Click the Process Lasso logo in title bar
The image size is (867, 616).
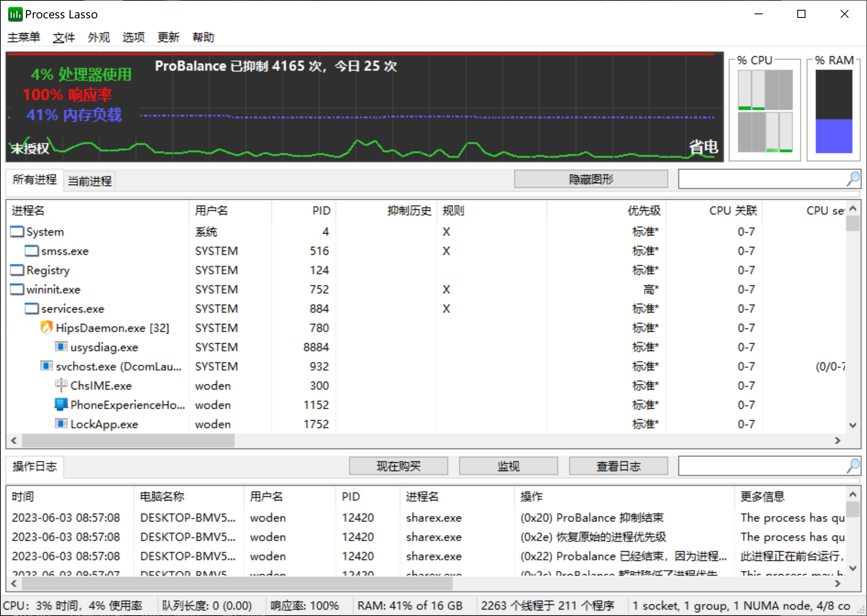point(15,14)
